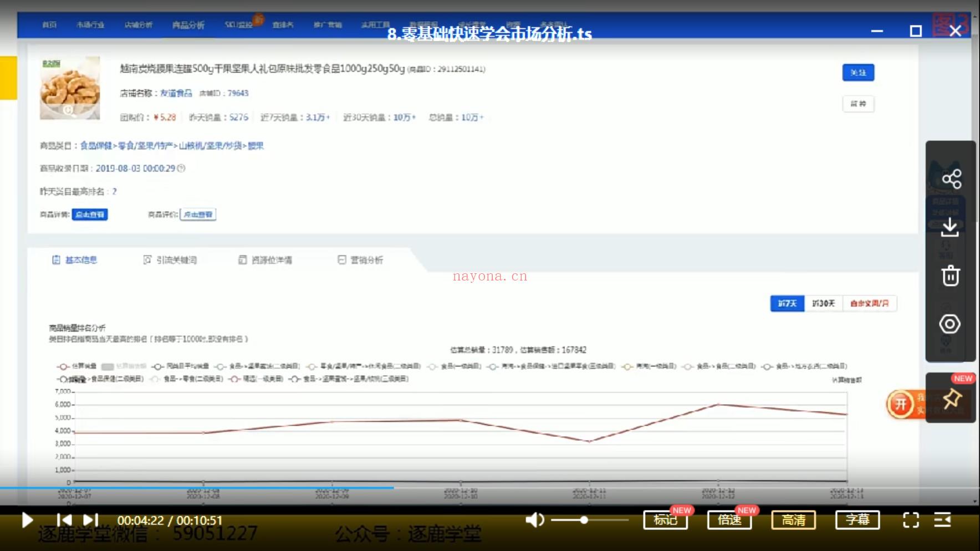Mute the player volume speaker icon

(x=534, y=520)
